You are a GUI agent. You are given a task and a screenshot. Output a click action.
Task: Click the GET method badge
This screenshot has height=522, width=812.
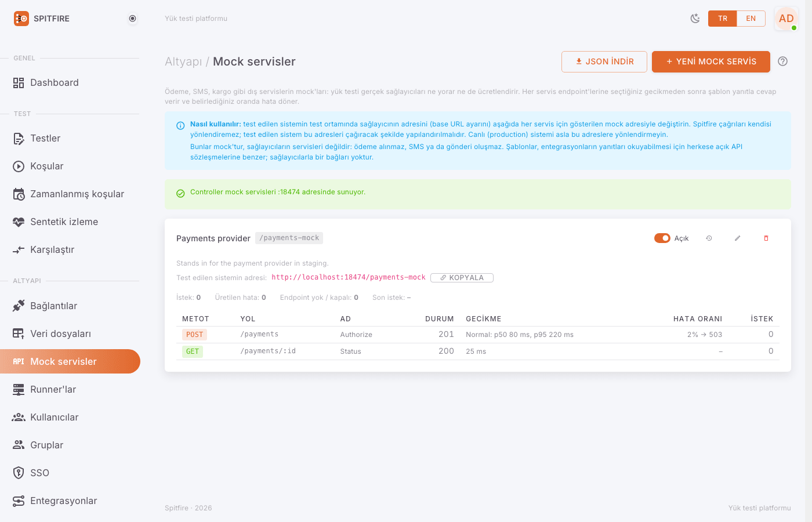[x=193, y=351]
